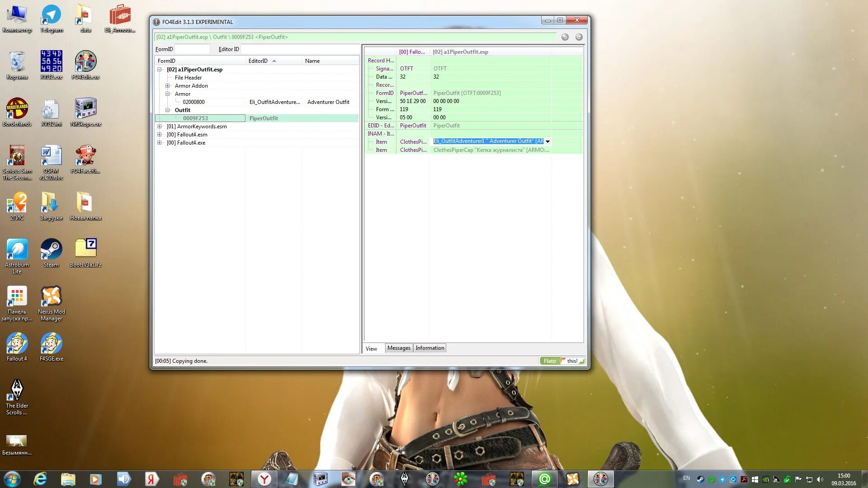Click the forward navigation arrow icon
The height and width of the screenshot is (488, 868).
point(579,37)
